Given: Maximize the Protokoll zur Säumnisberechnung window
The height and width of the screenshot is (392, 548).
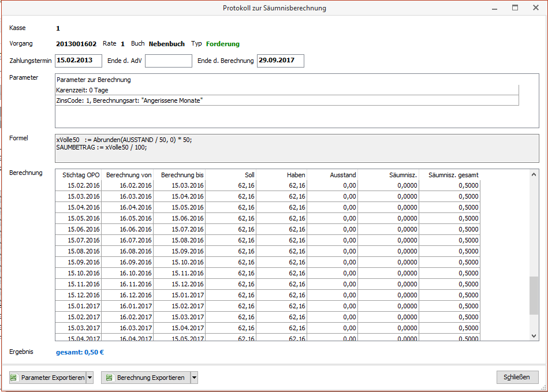Looking at the screenshot, I should 515,8.
